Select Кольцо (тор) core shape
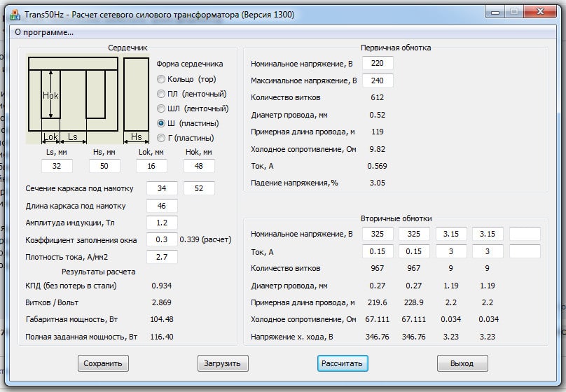Screen dimensions: 566x392 coord(186,79)
